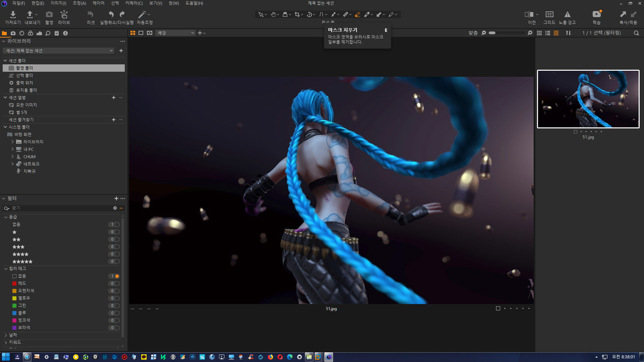The width and height of the screenshot is (644, 362).
Task: Toggle the Grid (그리드) overlay icon
Action: click(549, 14)
